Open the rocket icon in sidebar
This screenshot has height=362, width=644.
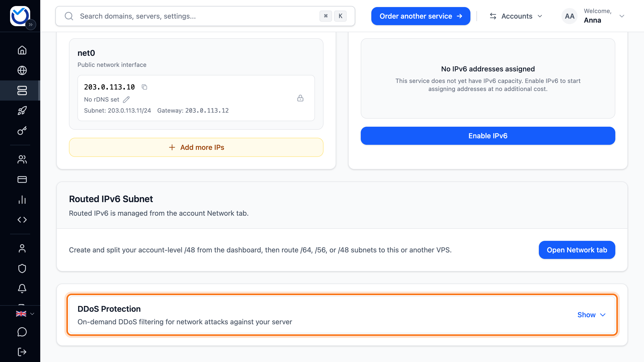[22, 111]
